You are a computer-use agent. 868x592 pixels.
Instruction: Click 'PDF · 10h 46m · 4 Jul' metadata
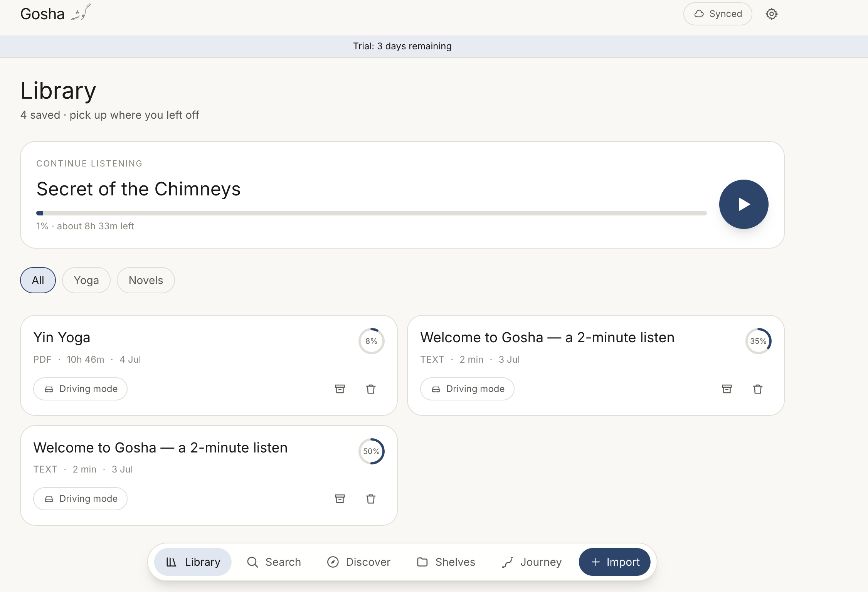click(x=87, y=360)
